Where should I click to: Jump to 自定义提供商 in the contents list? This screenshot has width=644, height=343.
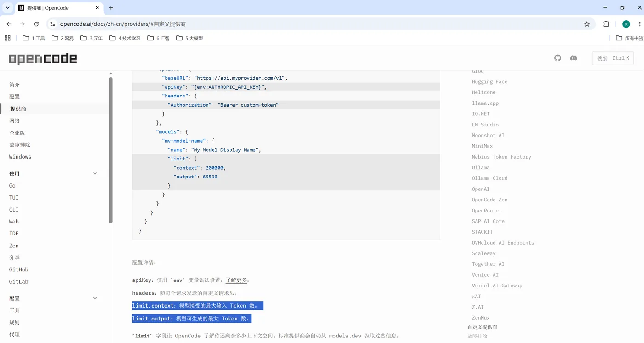482,327
